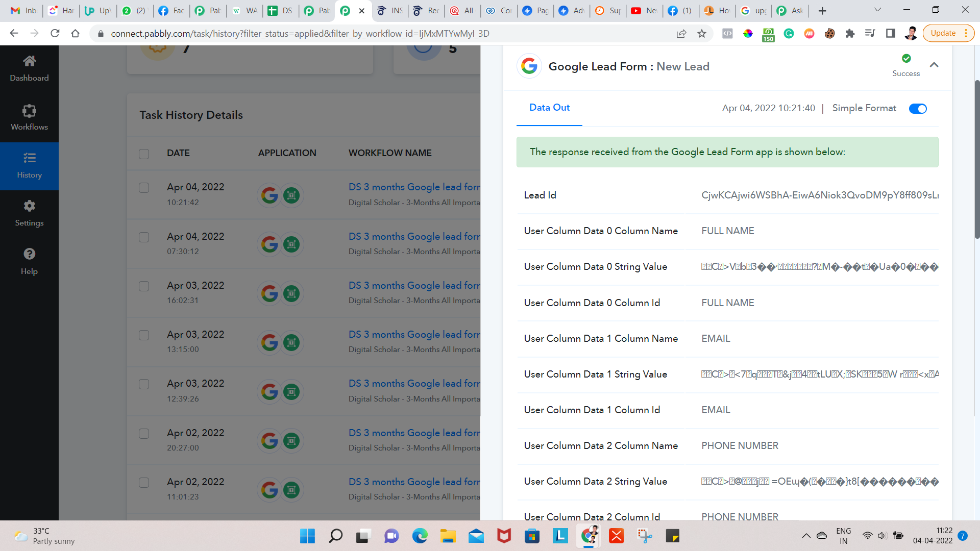Check the Apr 04 10:21:42 row checkbox
Viewport: 980px width, 551px height.
coord(144,188)
